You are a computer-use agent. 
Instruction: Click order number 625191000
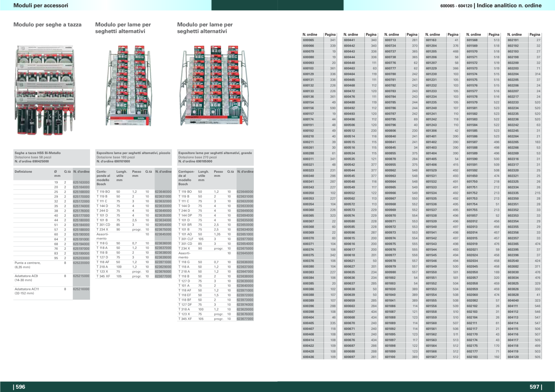click(81, 239)
